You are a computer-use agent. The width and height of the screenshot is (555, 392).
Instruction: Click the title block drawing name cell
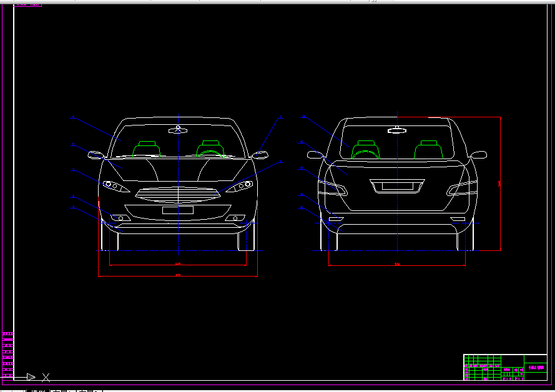coord(536,368)
